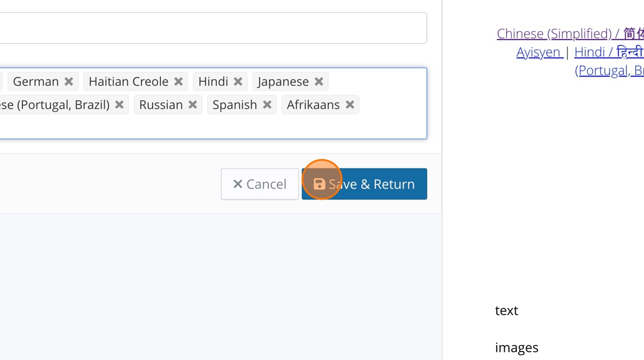
Task: Click the floppy disk save icon
Action: (x=319, y=184)
